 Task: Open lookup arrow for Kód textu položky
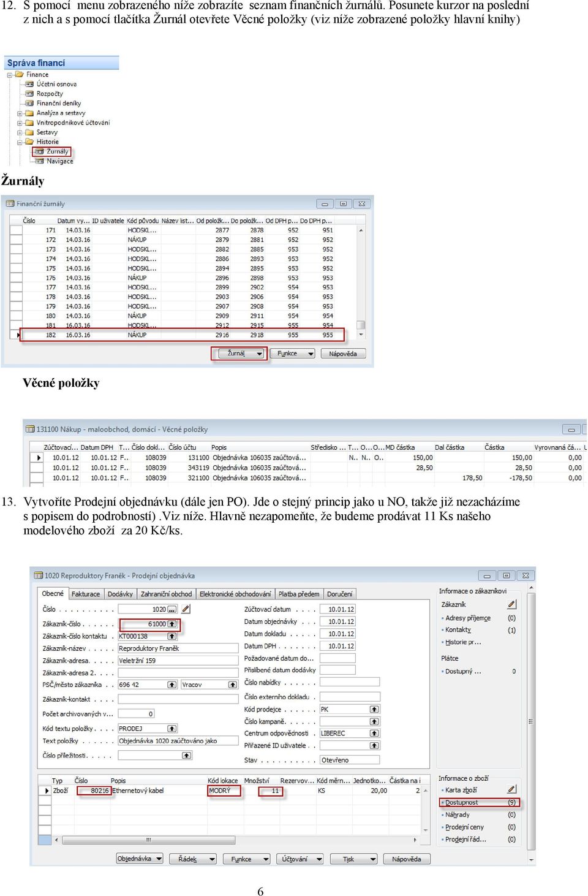coord(172,729)
